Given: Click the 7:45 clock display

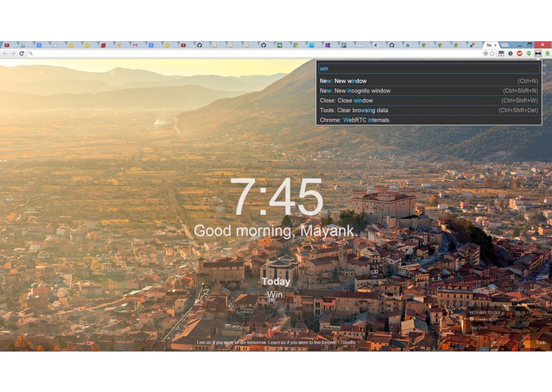Looking at the screenshot, I should (x=276, y=197).
